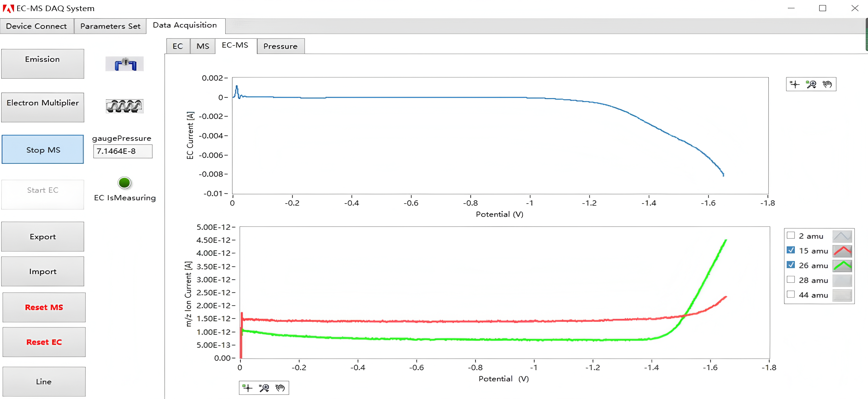
Task: Select pan hand tool on top graph
Action: coord(827,84)
